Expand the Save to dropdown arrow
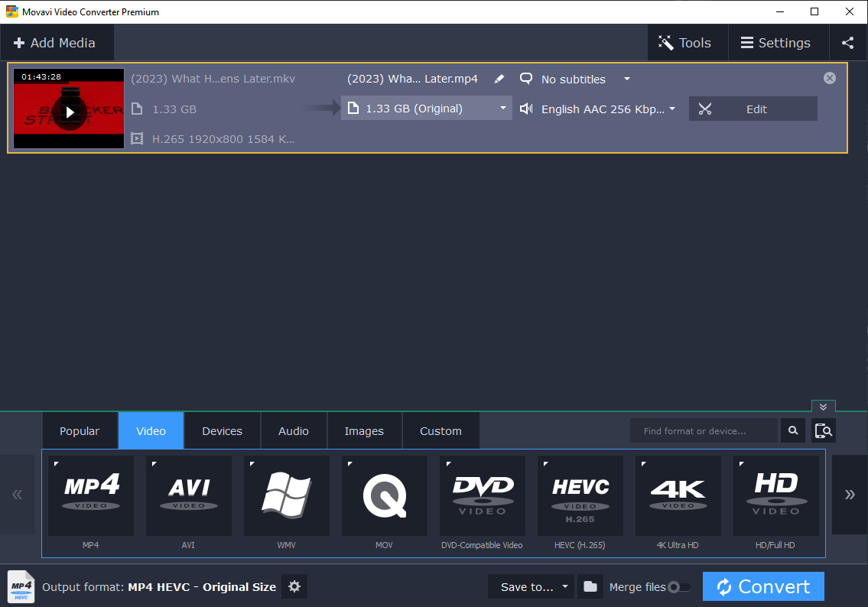 click(x=565, y=586)
